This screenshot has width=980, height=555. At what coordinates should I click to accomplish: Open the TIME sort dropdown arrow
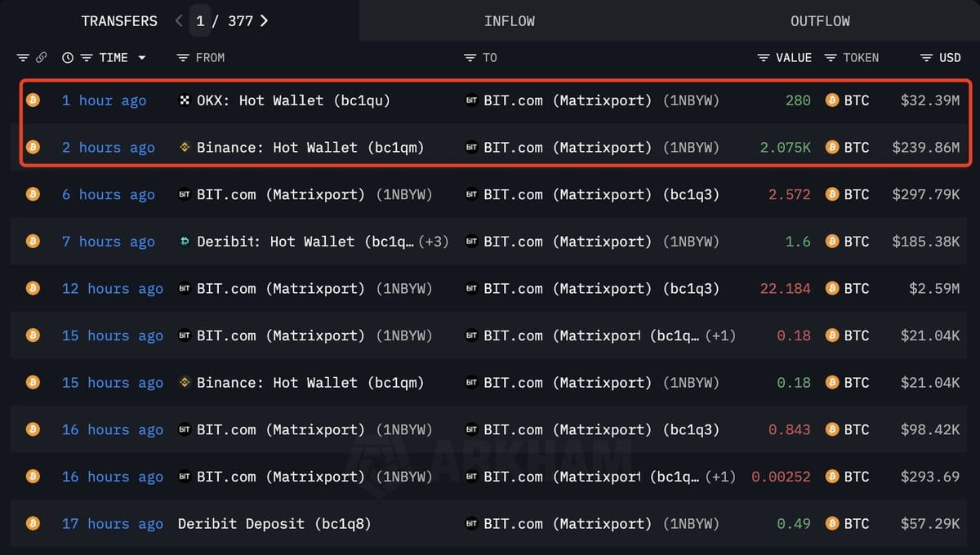pos(142,58)
